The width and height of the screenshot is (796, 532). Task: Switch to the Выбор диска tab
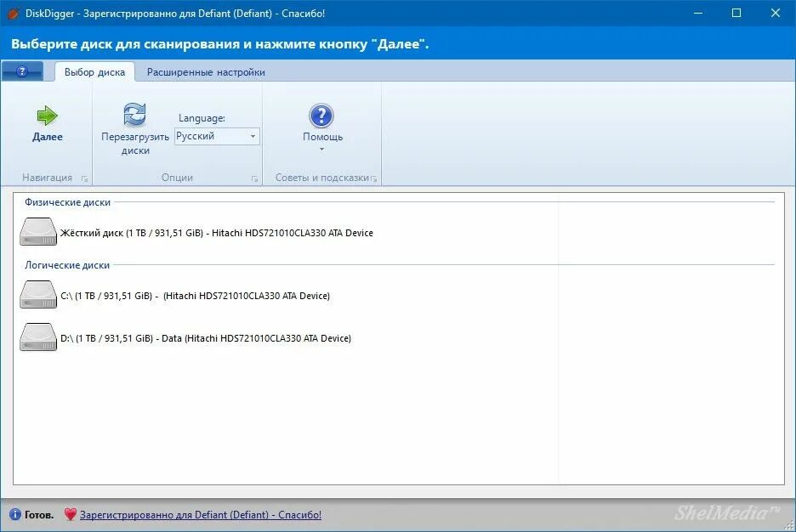[x=94, y=72]
